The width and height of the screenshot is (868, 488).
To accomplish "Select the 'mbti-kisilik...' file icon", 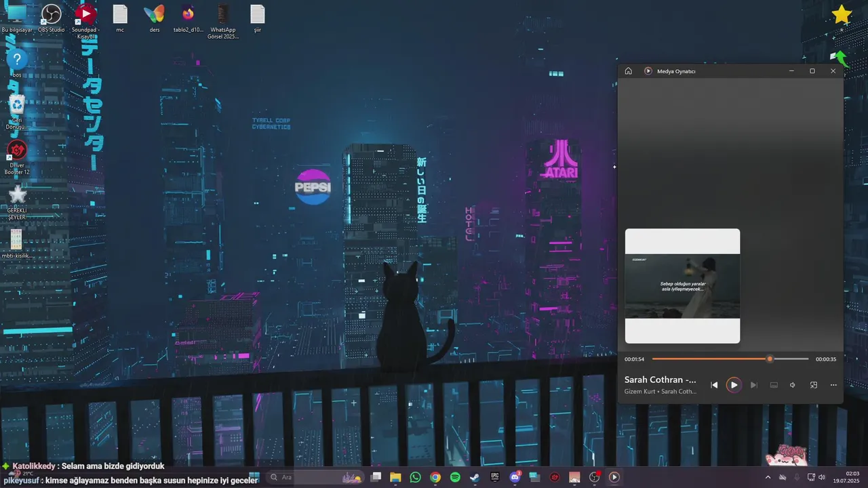I will 17,244.
